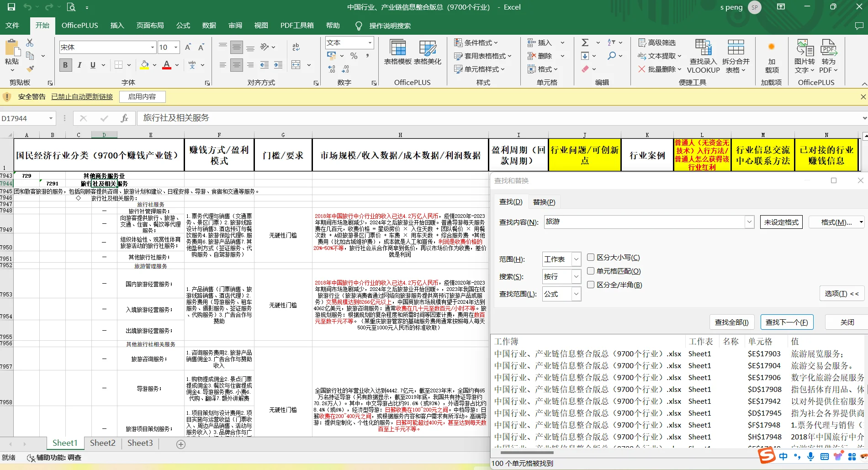Screen dimensions: 868x470
Task: Click the Decrease Font Size icon
Action: point(201,47)
